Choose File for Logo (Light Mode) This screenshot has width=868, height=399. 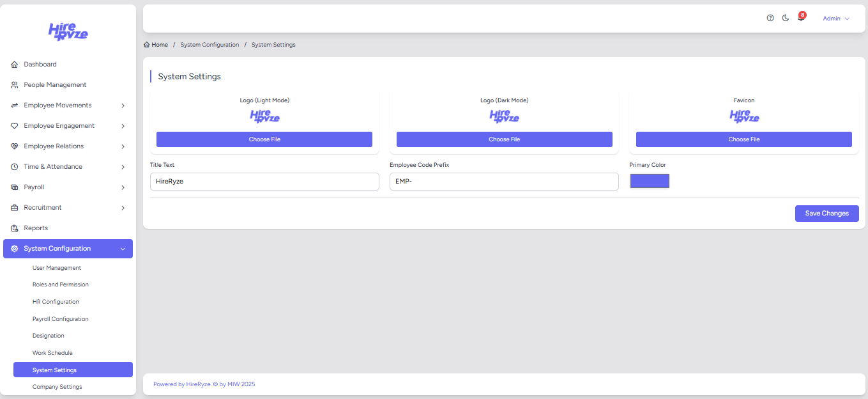click(x=264, y=139)
